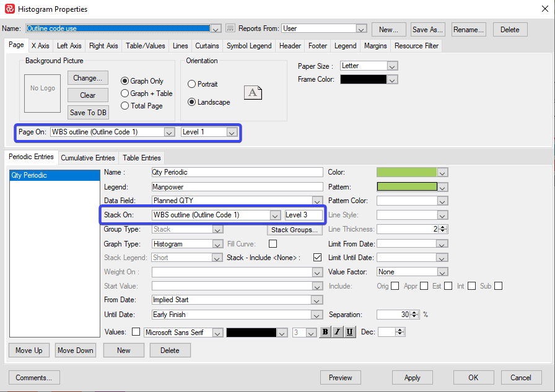Screen dimensions: 555x392
Task: Enable the Fill Curve checkbox
Action: tap(273, 244)
